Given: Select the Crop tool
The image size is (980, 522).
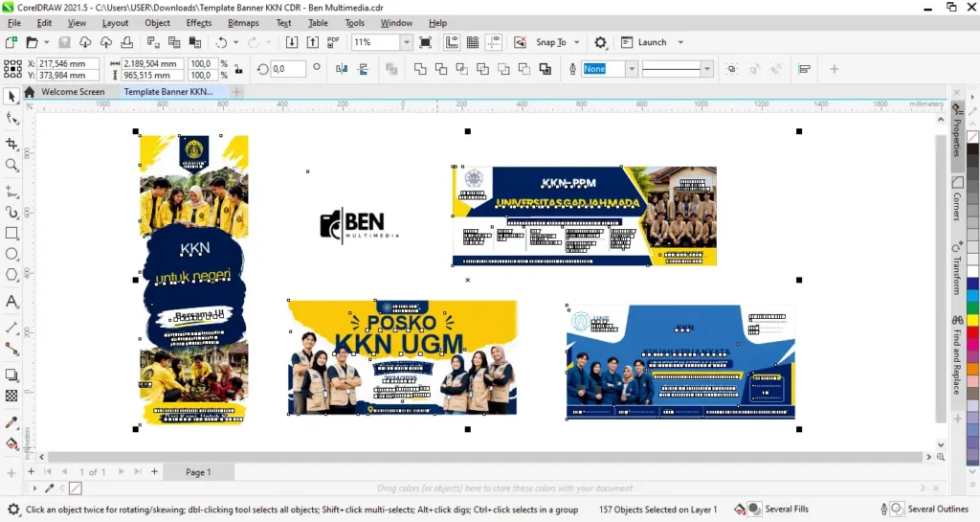Looking at the screenshot, I should [11, 144].
